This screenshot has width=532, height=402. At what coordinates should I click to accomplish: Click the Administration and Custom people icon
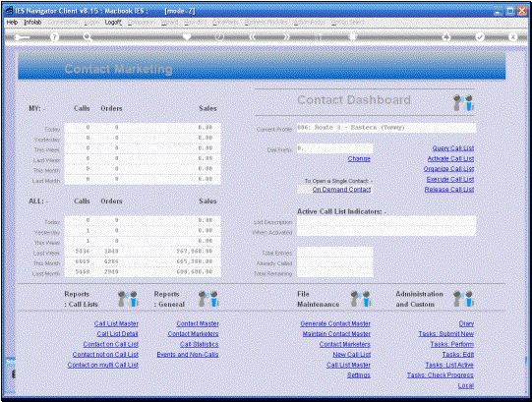[x=464, y=299]
